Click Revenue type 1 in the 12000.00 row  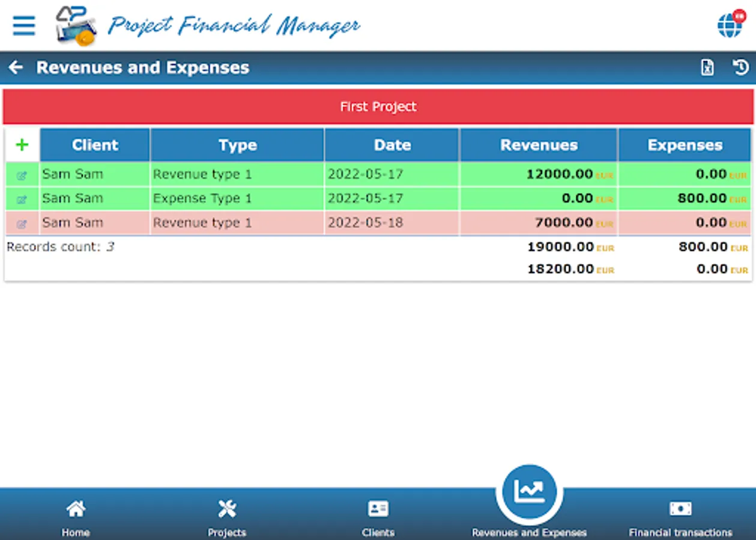(202, 175)
